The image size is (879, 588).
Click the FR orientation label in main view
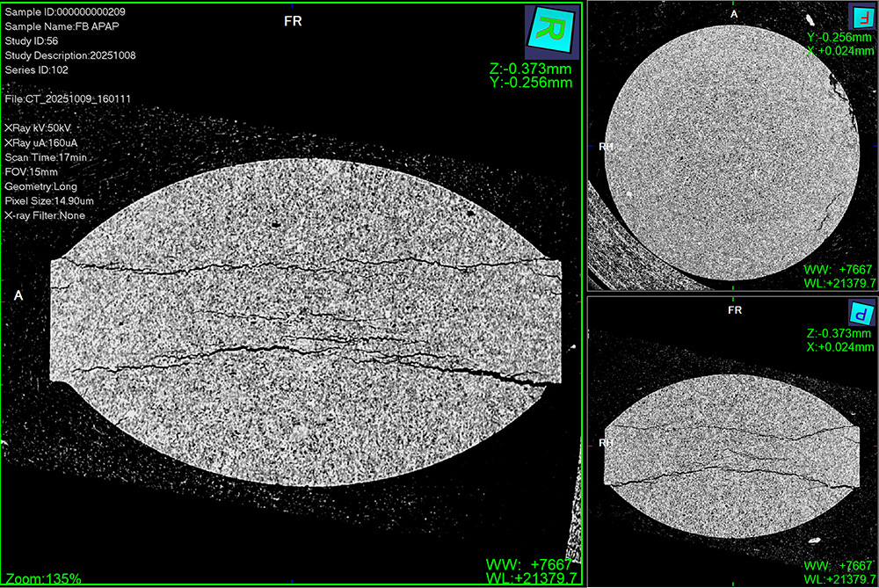click(x=294, y=21)
